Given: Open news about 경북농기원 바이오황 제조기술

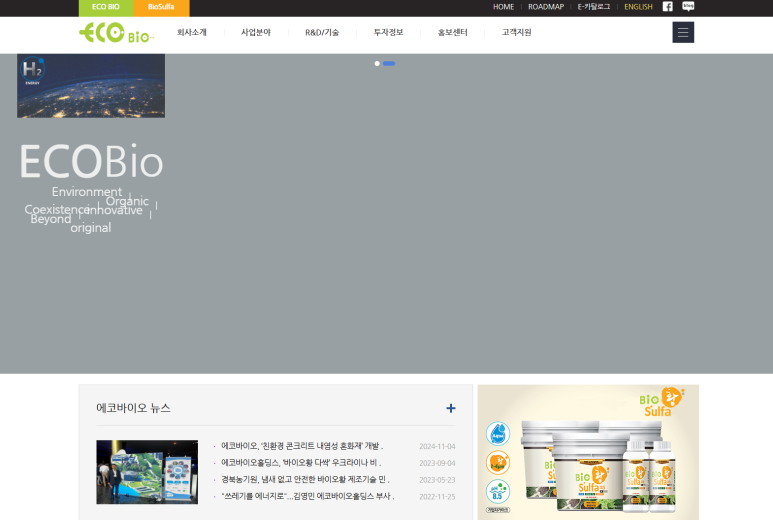Looking at the screenshot, I should [x=305, y=480].
